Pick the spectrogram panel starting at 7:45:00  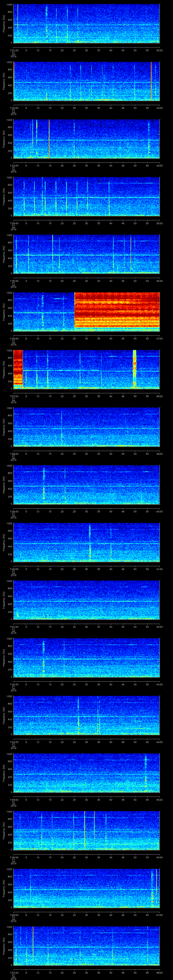[87, 831]
